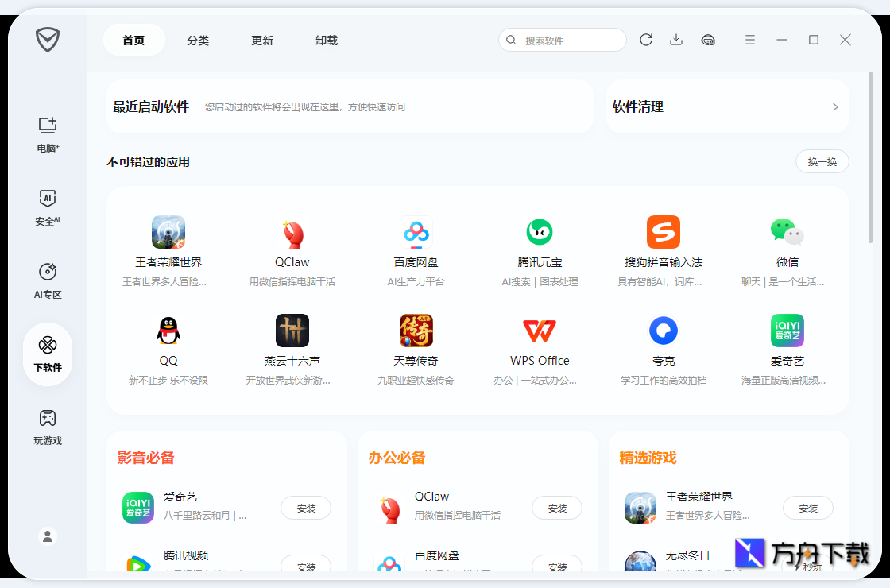Click the 搜索软件 search field
This screenshot has height=588, width=890.
(562, 39)
